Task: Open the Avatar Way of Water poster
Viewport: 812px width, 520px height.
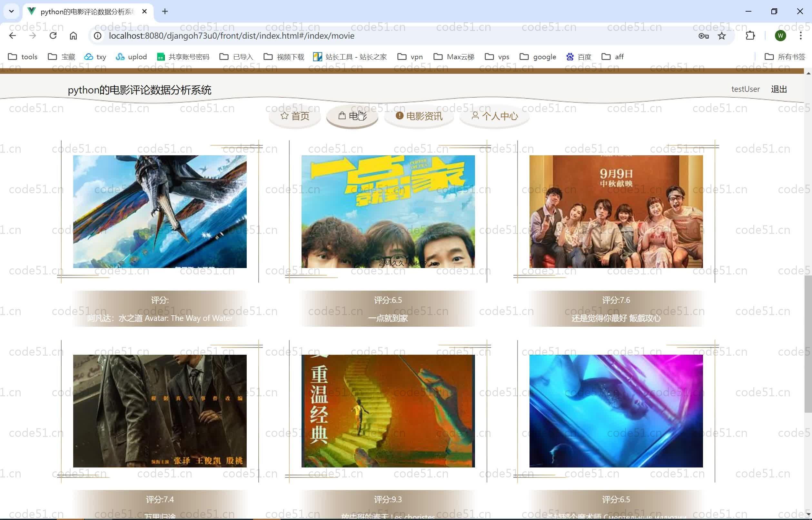Action: tap(160, 212)
